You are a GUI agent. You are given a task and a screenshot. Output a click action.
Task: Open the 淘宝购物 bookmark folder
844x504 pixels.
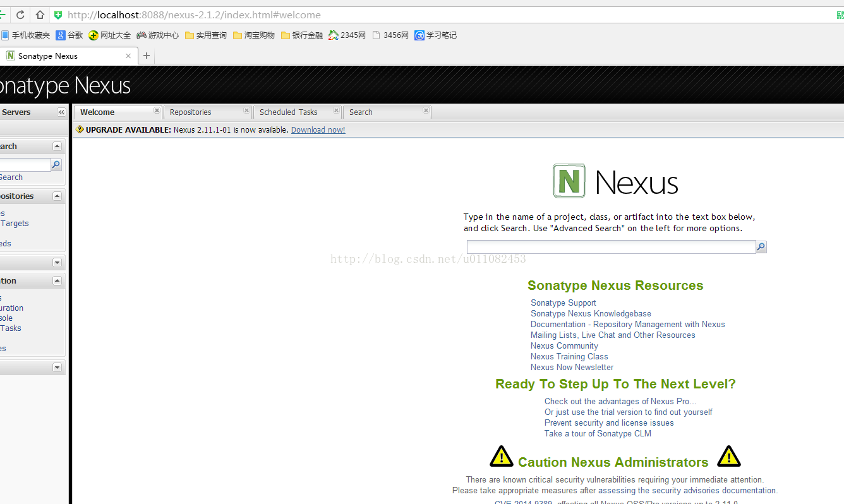point(254,35)
